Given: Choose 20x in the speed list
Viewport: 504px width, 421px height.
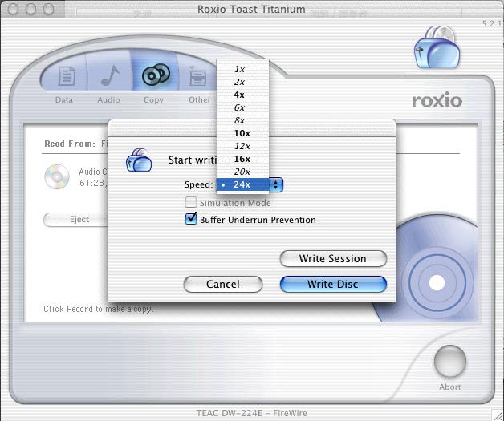Looking at the screenshot, I should point(242,172).
